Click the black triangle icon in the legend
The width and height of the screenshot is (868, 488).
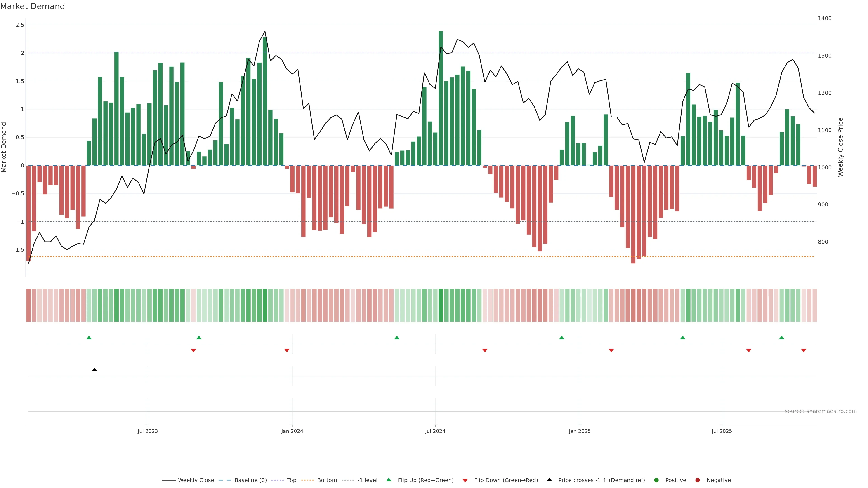(x=549, y=480)
